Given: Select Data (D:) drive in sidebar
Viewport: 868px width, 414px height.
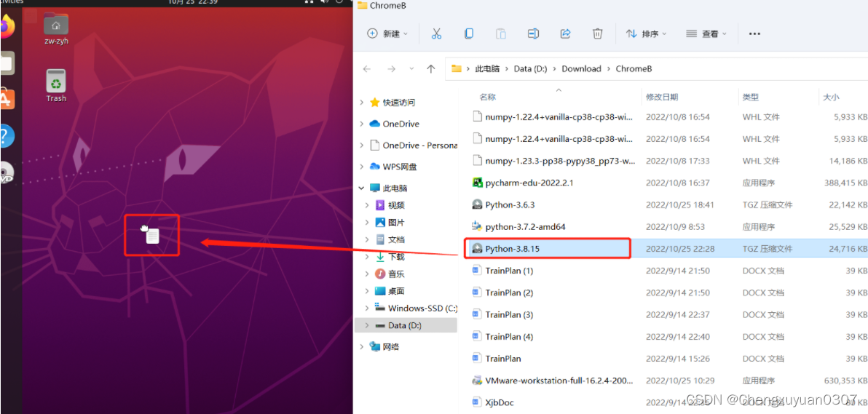Looking at the screenshot, I should coord(406,325).
